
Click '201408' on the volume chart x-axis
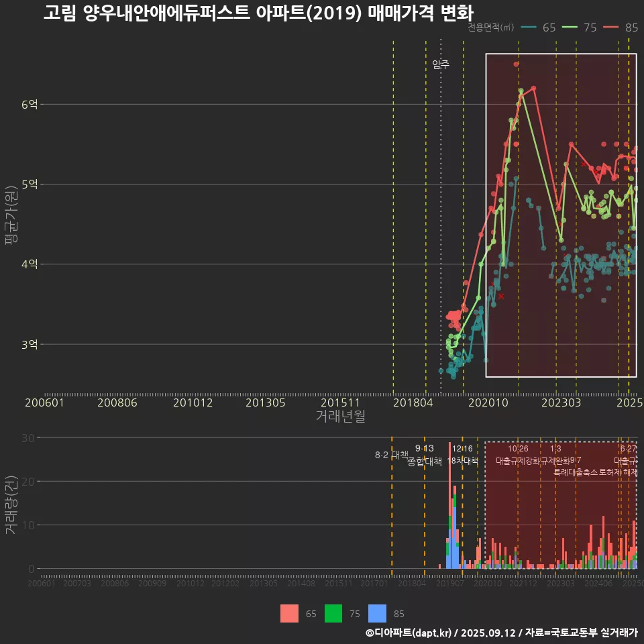pos(301,583)
